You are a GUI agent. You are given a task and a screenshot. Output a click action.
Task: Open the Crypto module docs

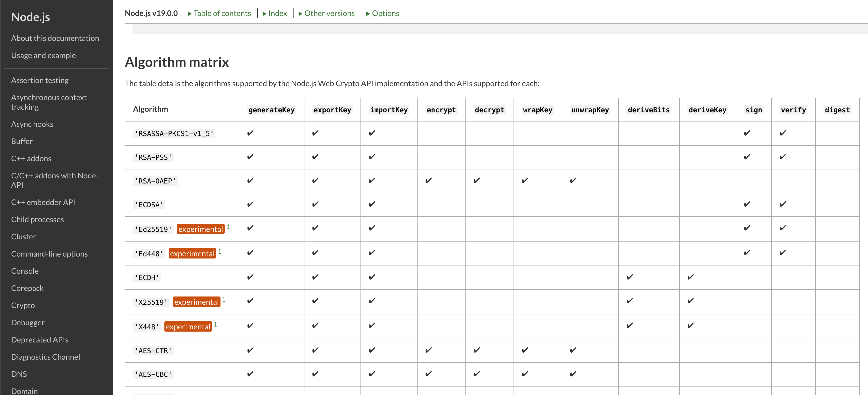coord(23,305)
